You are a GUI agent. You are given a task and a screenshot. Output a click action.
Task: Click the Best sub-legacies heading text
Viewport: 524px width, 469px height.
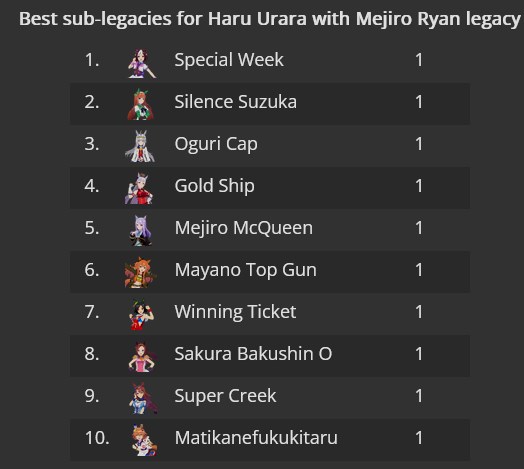pyautogui.click(x=270, y=19)
